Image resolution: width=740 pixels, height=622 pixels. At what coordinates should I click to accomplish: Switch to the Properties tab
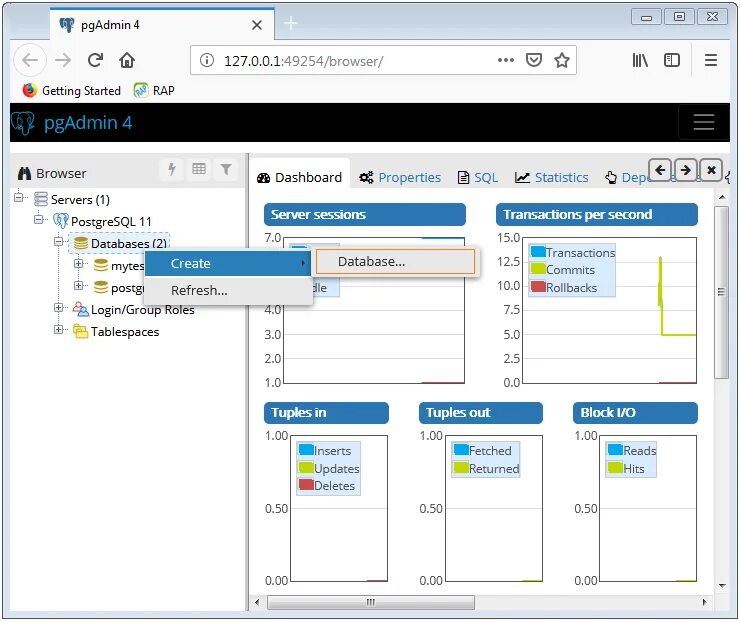pos(400,177)
